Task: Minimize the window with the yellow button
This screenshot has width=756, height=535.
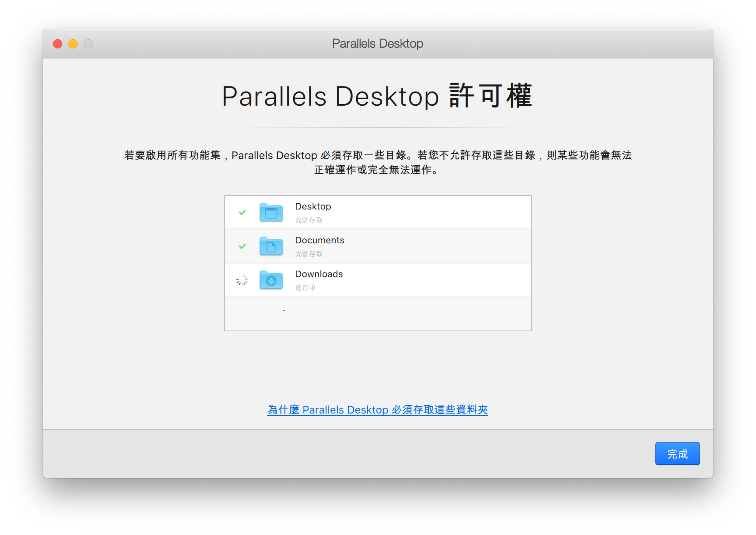Action: [73, 44]
